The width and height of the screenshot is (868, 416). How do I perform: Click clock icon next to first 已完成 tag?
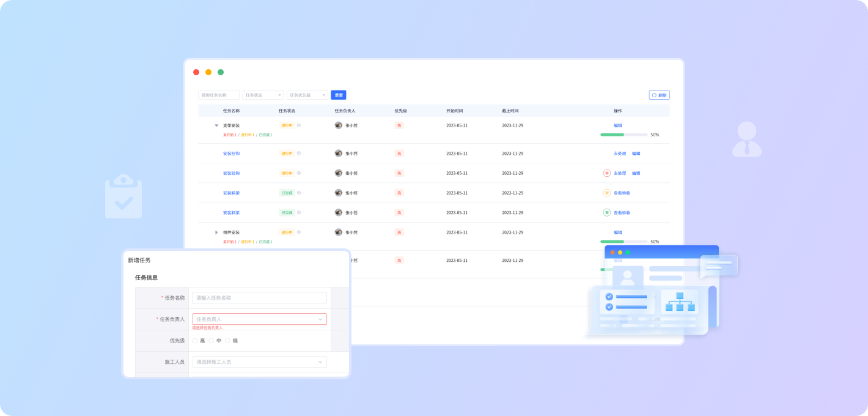pos(299,193)
